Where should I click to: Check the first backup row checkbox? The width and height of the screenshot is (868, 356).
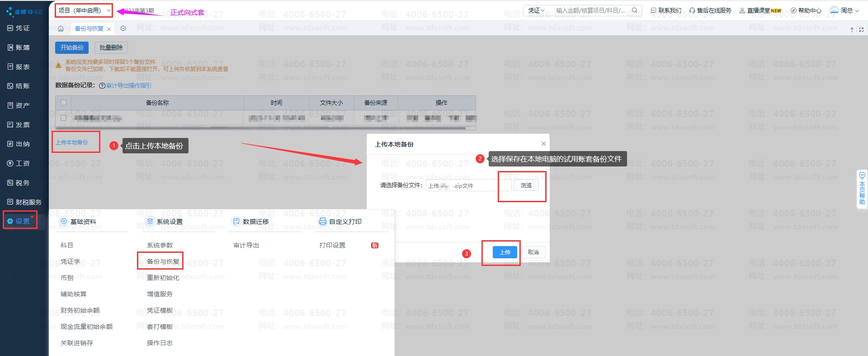[x=63, y=118]
